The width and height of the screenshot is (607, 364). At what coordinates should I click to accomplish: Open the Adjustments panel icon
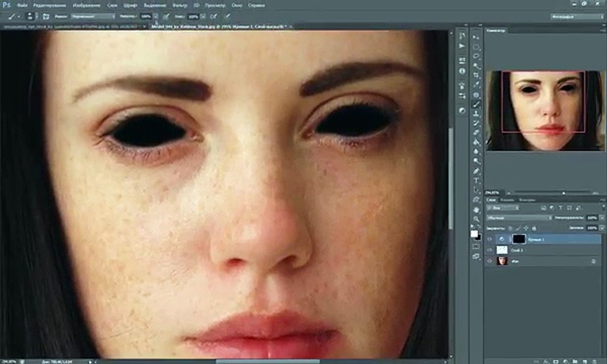[462, 110]
